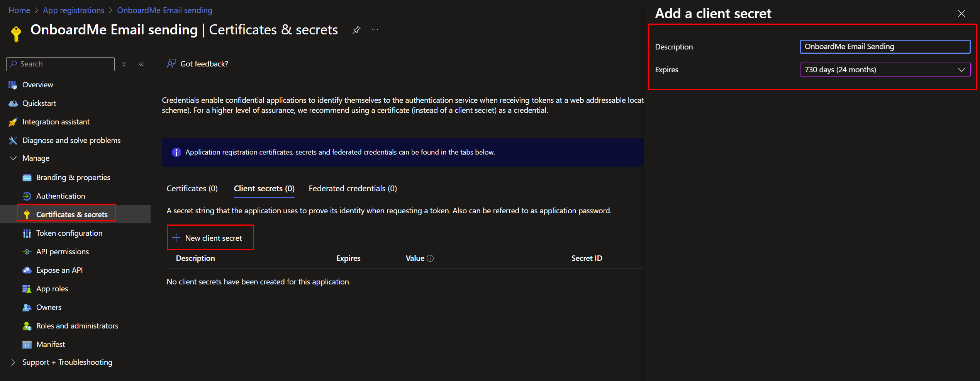Pin the Certificates & secrets page
This screenshot has height=381, width=980.
pos(356,30)
